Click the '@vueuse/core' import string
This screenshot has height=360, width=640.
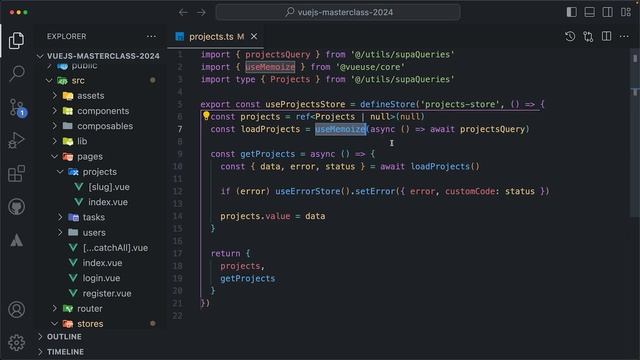[370, 67]
